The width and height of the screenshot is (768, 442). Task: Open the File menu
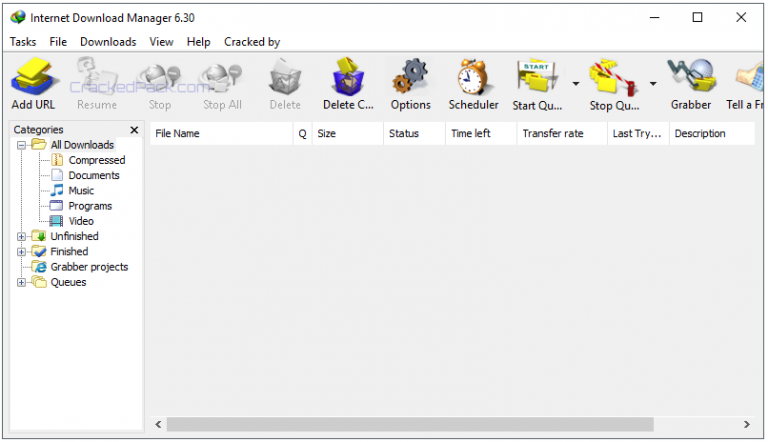coord(58,42)
